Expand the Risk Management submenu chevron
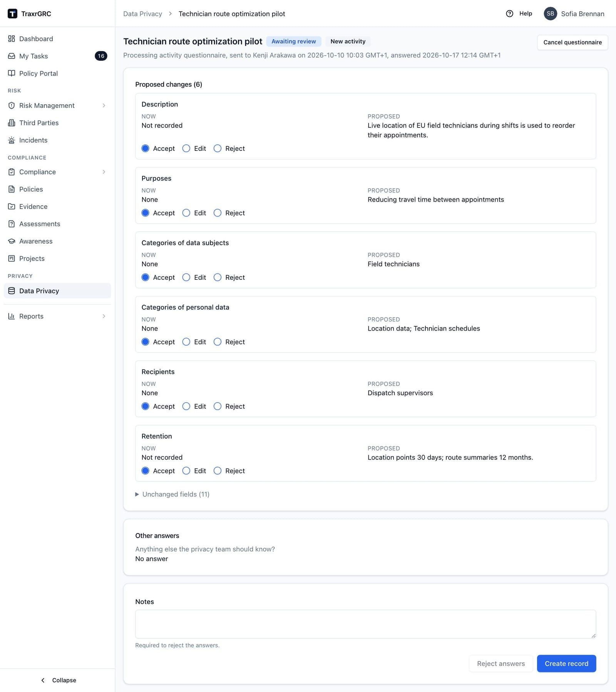616x692 pixels. point(104,105)
